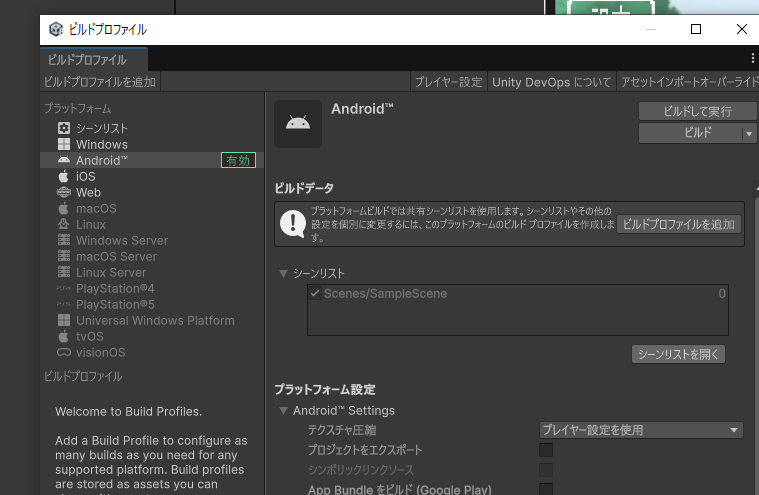Toggle the Scenes/SampleScene checkbox
The image size is (759, 495).
[x=315, y=293]
